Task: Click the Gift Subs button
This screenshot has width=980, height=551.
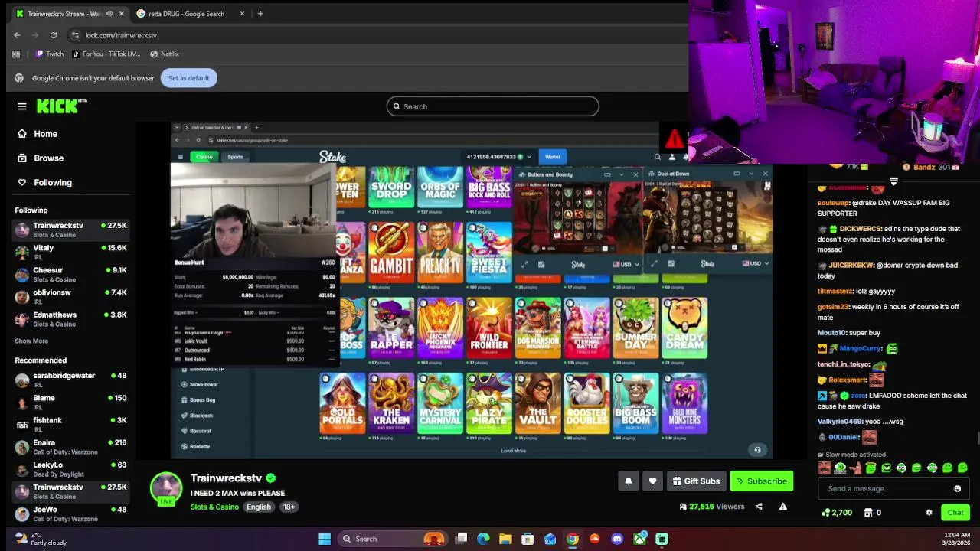Action: [696, 481]
